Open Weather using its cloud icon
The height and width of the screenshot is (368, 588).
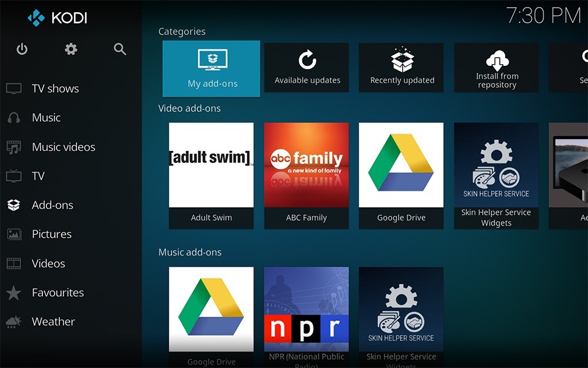[x=14, y=321]
